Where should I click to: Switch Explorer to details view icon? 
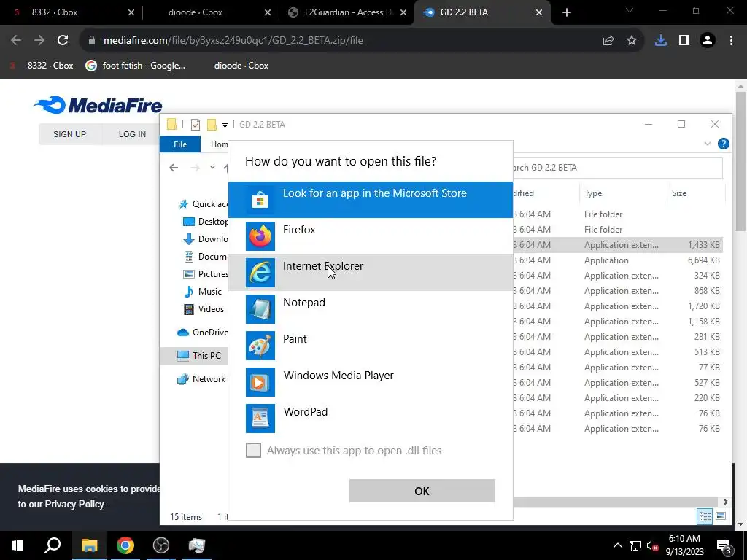[x=705, y=516]
